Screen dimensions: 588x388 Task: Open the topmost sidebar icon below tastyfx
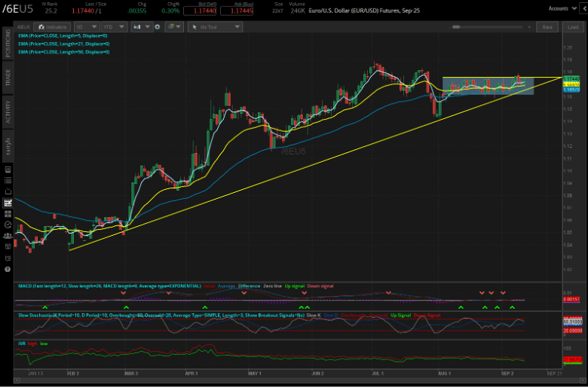tap(9, 170)
